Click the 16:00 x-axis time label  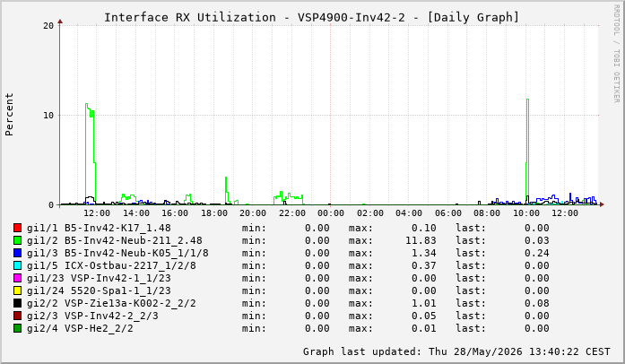point(175,213)
